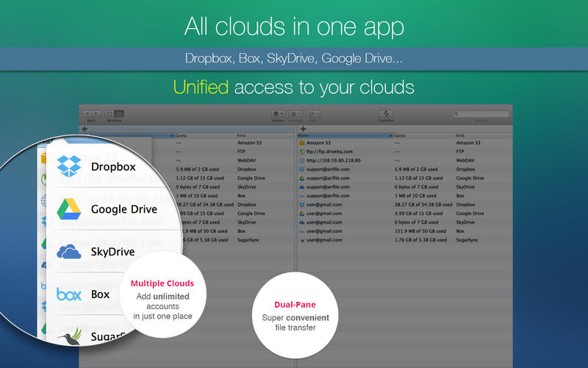Select http://108.59.80.218:80 row in right pane
This screenshot has width=588, height=368.
[405, 160]
